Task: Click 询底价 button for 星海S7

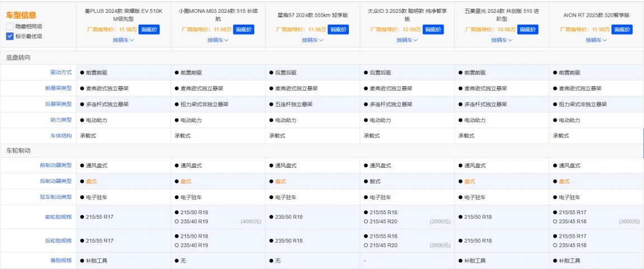Action: 338,30
